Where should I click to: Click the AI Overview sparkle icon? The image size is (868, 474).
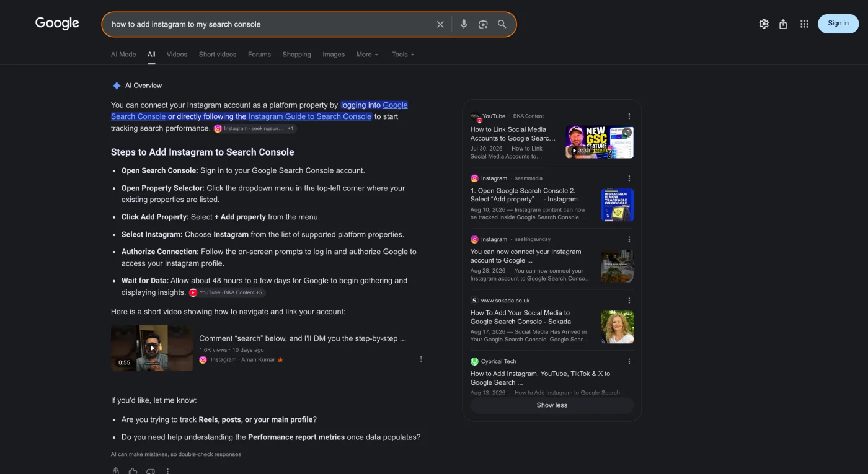coord(117,86)
